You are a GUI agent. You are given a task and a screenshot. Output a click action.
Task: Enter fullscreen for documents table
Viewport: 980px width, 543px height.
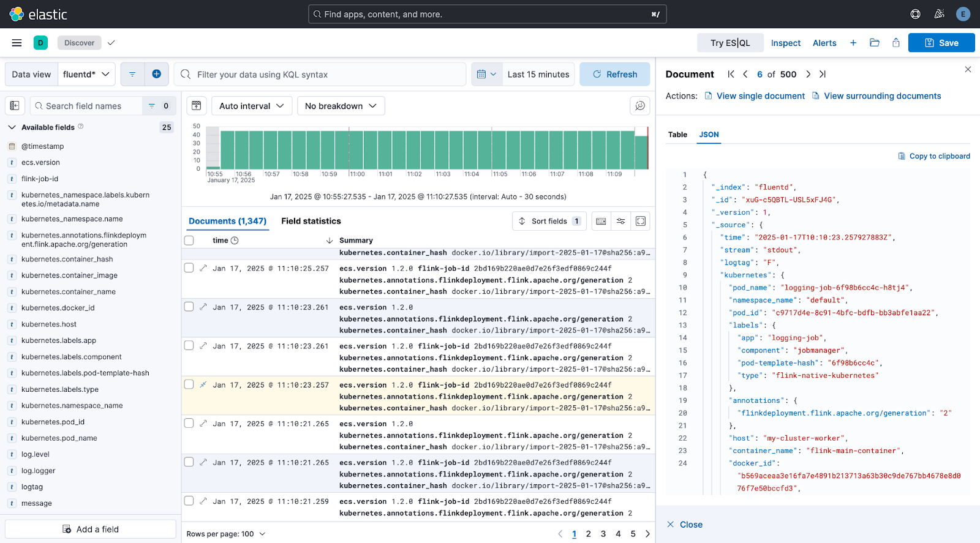[x=641, y=221]
